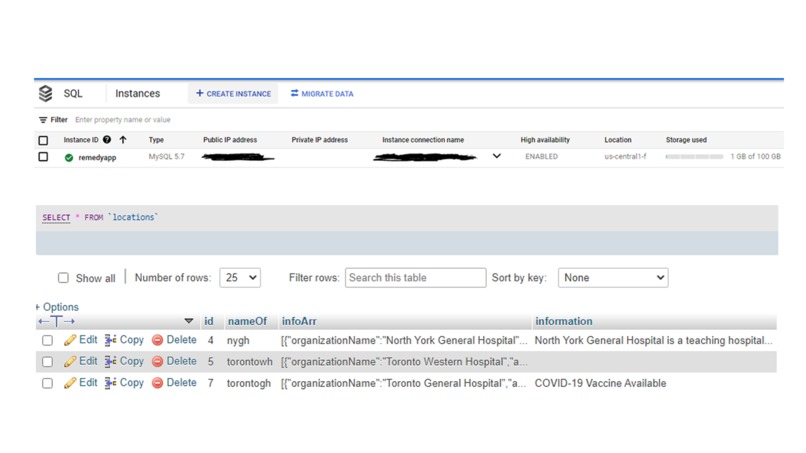Open the actions column dropdown triangle

[x=189, y=321]
